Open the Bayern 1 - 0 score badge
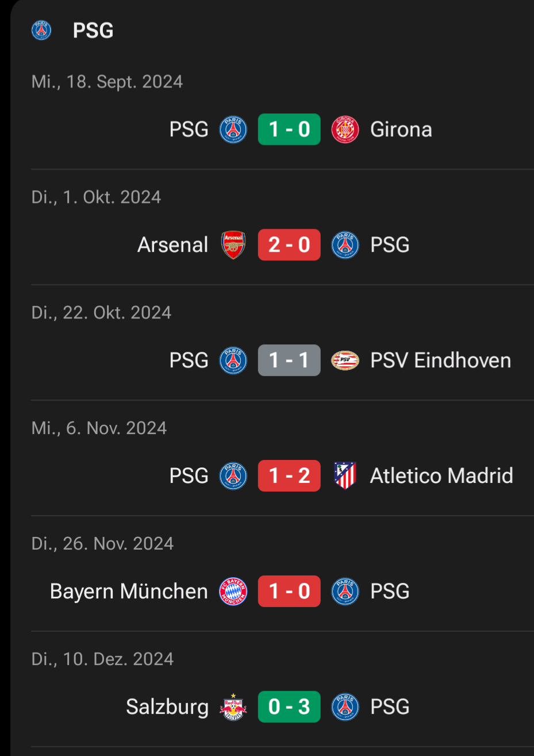Screen dimensions: 534x756 289,592
